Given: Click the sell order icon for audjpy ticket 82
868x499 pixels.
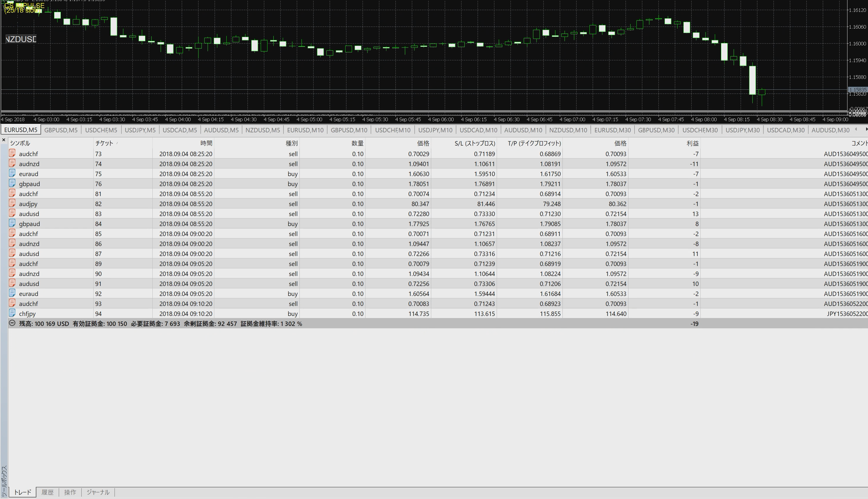Looking at the screenshot, I should click(12, 203).
